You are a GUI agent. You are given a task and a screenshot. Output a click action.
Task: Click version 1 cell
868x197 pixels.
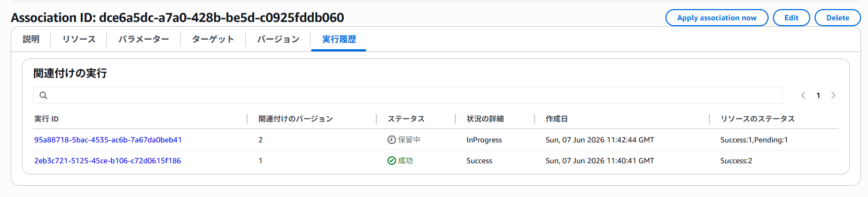[x=260, y=161]
